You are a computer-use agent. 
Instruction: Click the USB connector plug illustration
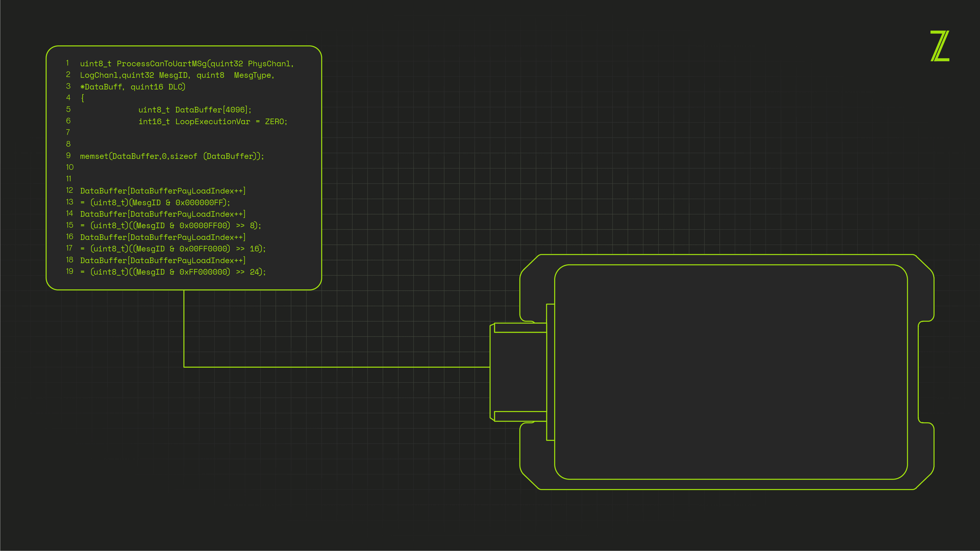click(518, 372)
